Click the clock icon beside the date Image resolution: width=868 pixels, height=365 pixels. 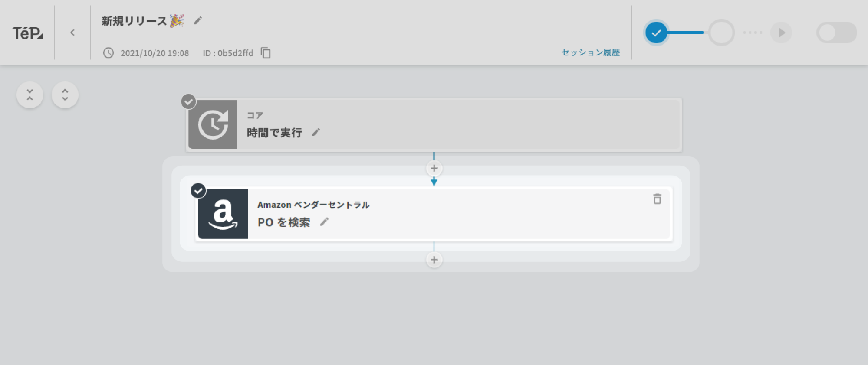(108, 53)
